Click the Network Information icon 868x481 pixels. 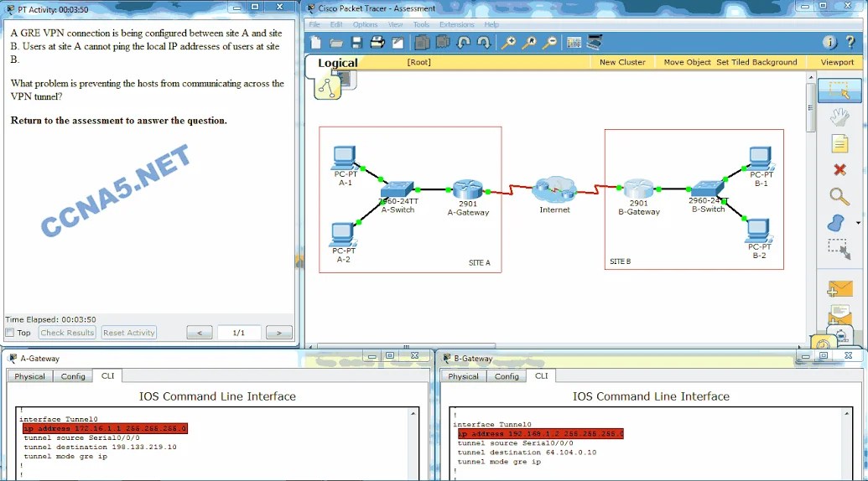coord(829,43)
